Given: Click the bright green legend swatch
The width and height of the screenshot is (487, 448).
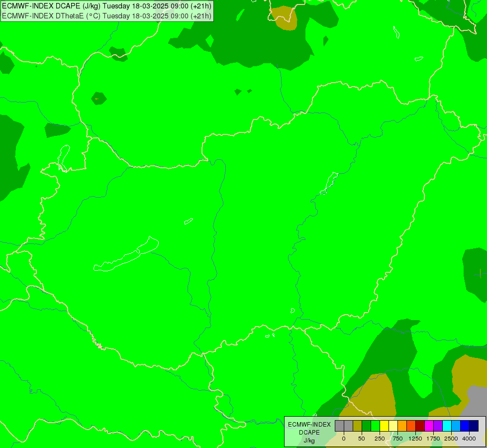Looking at the screenshot, I should (x=376, y=426).
